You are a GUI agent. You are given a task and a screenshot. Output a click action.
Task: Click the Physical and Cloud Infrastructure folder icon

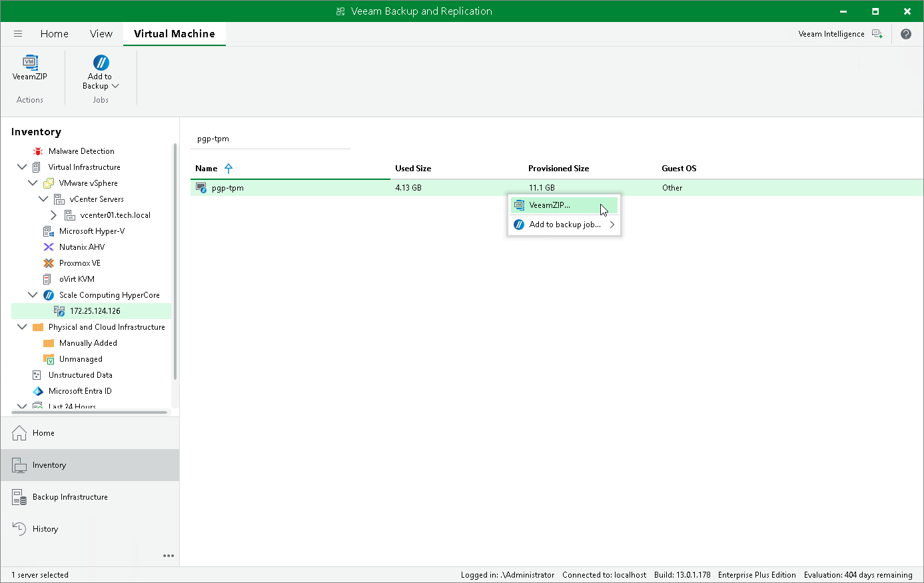tap(37, 327)
